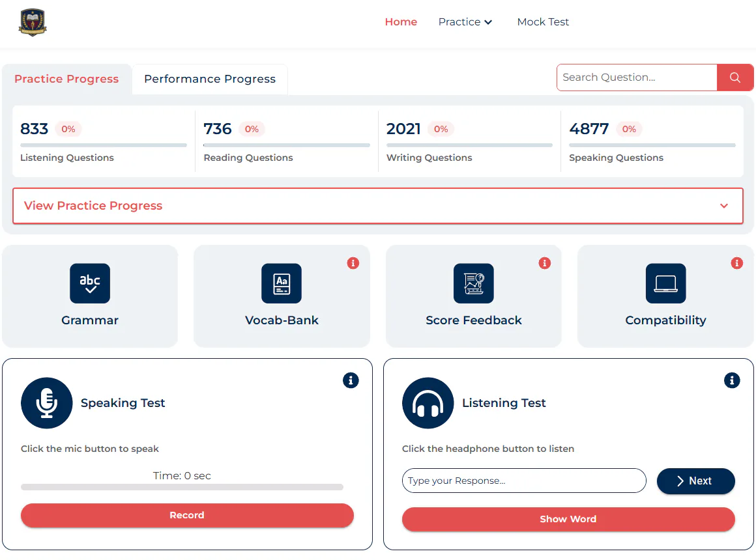Click the red search magnifier button
The image size is (756, 560).
[734, 77]
